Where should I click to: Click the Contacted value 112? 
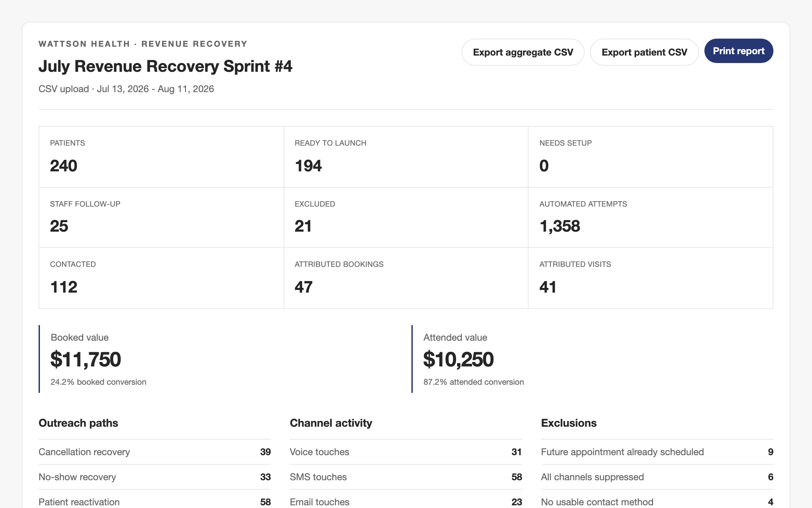(x=64, y=287)
